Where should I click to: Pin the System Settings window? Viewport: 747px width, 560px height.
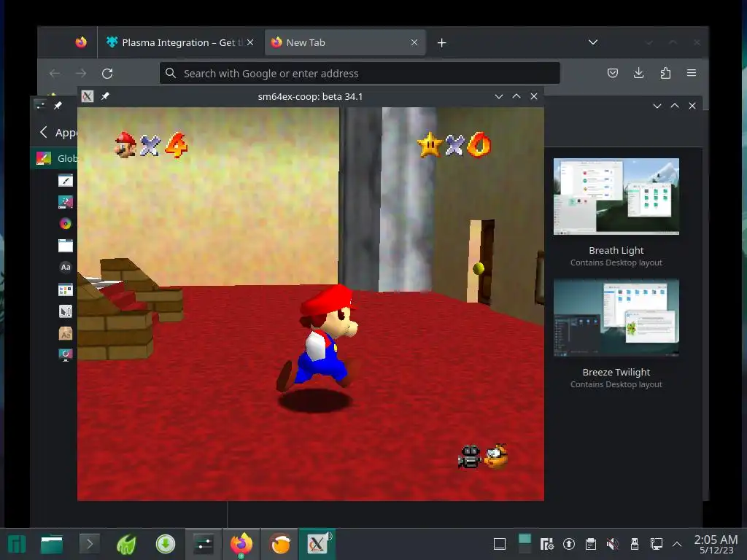pos(58,105)
